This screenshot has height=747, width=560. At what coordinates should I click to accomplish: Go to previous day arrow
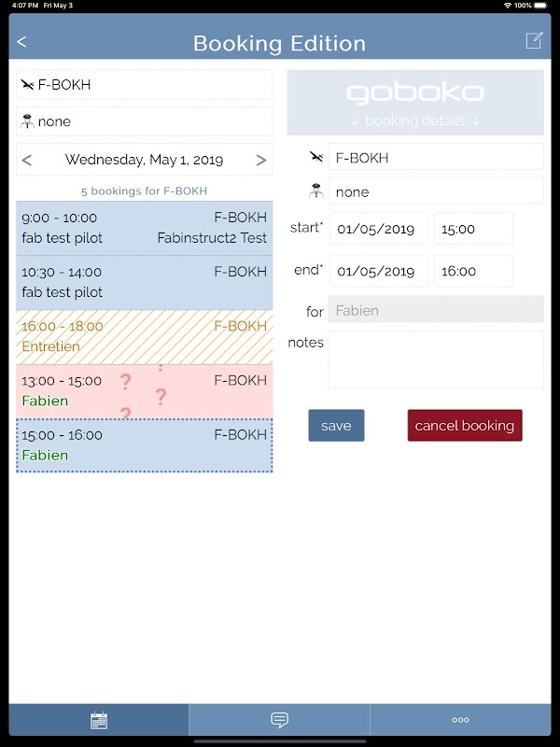click(27, 160)
